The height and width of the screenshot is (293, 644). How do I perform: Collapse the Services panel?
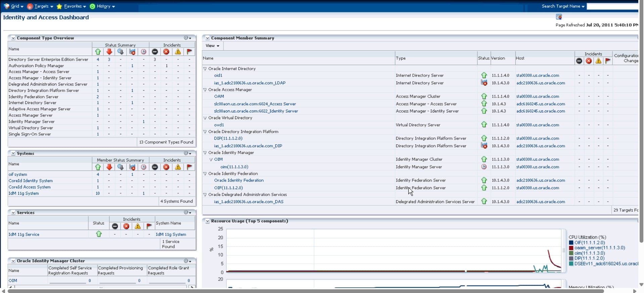13,212
